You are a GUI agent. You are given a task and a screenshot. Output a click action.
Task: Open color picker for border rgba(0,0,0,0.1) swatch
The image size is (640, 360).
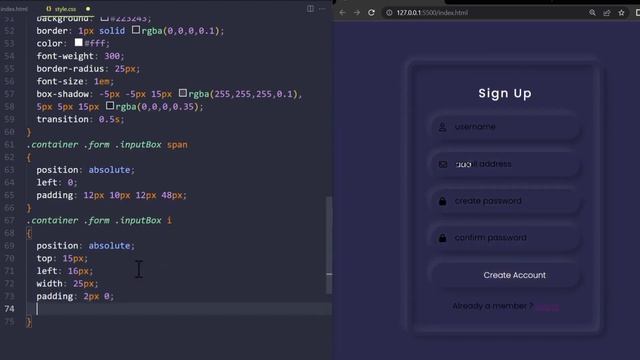(136, 30)
